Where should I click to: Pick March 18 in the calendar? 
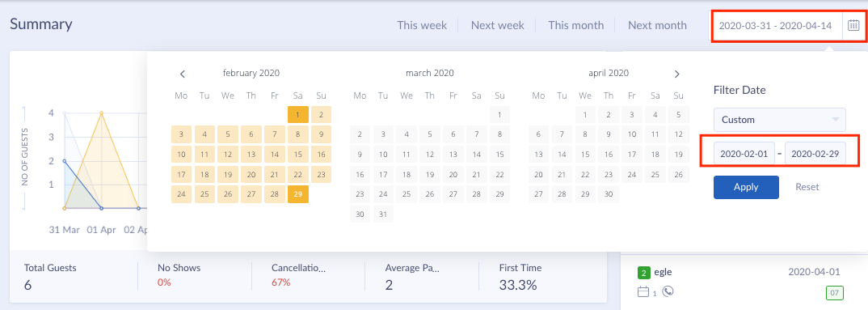pos(407,175)
